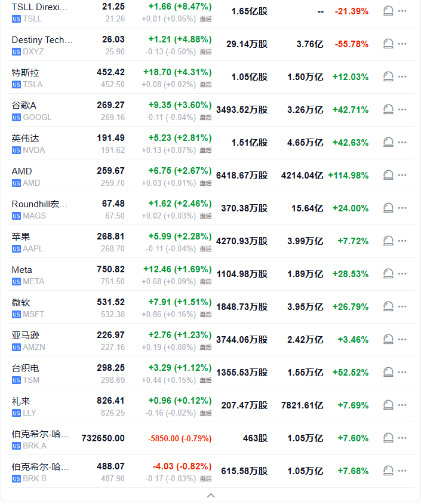Open the more options menu for MAGS
Screen dimensions: 421x504
tap(402, 208)
